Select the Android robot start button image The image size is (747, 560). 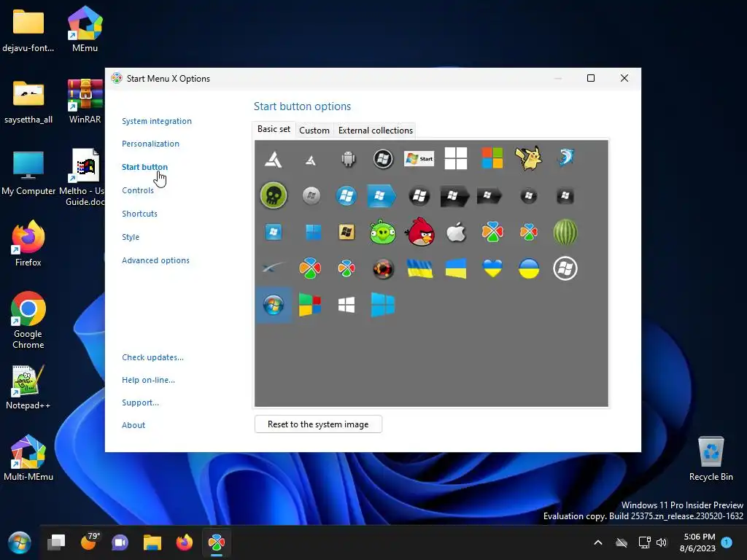(x=348, y=158)
